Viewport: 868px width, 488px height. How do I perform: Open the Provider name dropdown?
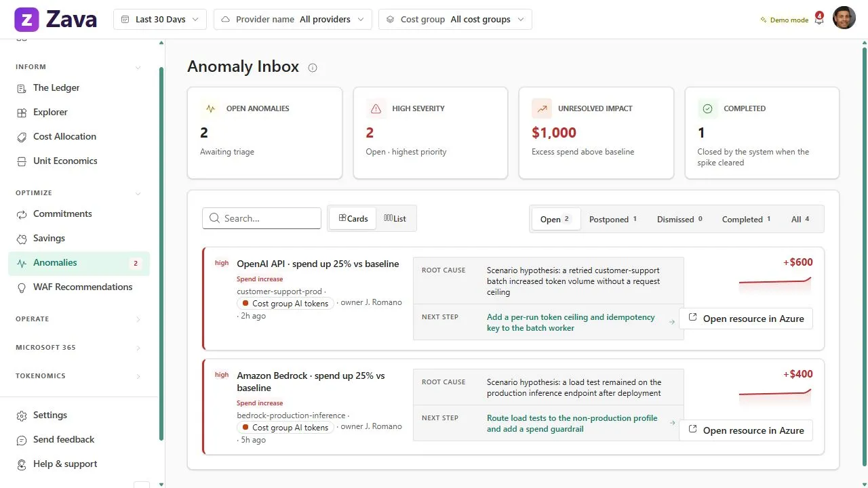pos(293,20)
